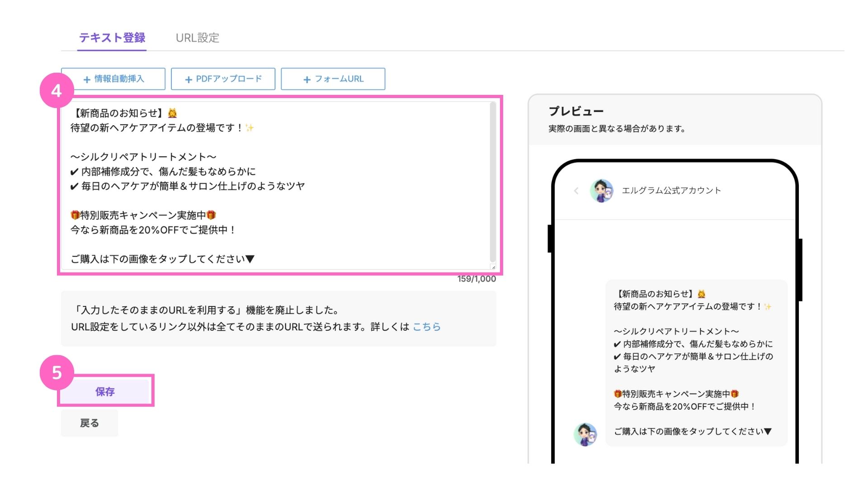Click the フォームURL button
This screenshot has width=868, height=488.
pyautogui.click(x=333, y=79)
